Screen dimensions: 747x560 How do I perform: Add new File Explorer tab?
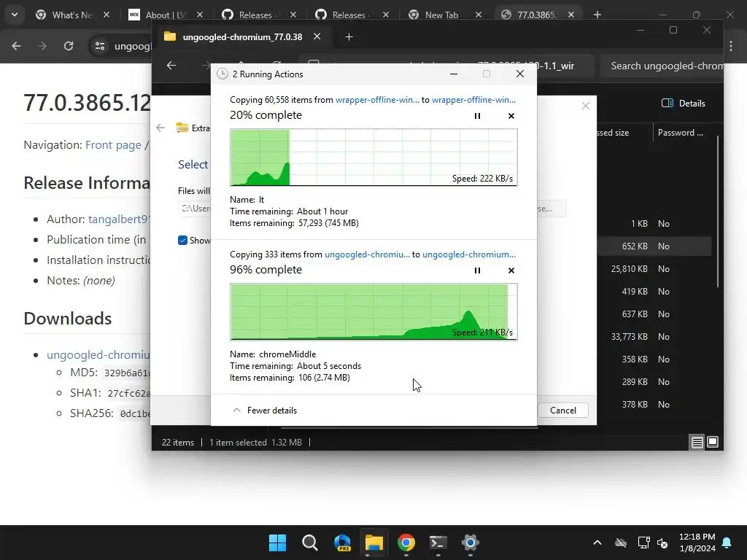pyautogui.click(x=349, y=36)
